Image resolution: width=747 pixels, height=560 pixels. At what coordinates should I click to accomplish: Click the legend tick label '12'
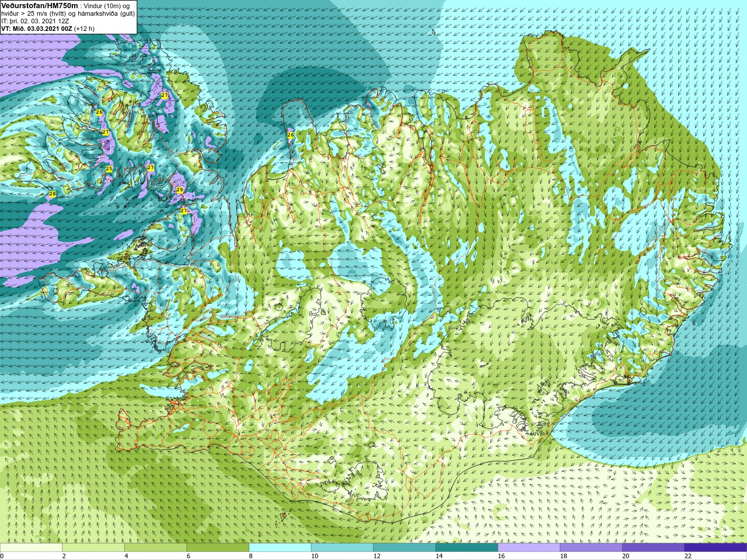(377, 556)
